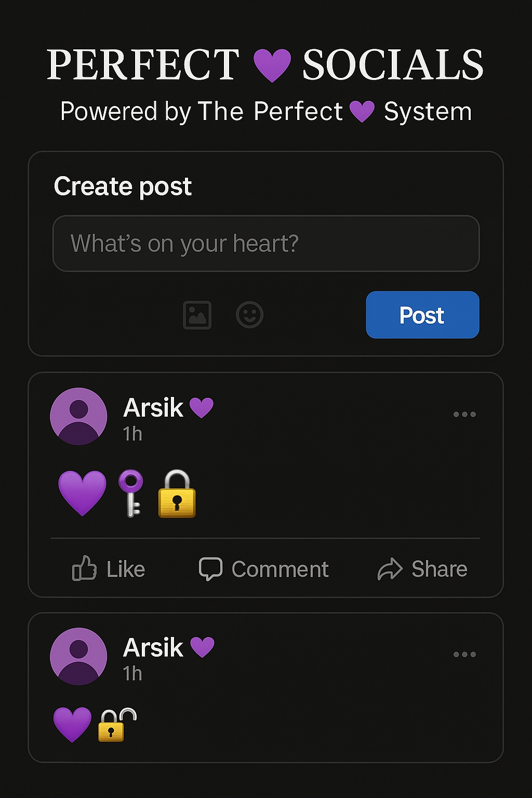Open the three-dot menu on the first post
The image size is (532, 798).
(x=464, y=414)
